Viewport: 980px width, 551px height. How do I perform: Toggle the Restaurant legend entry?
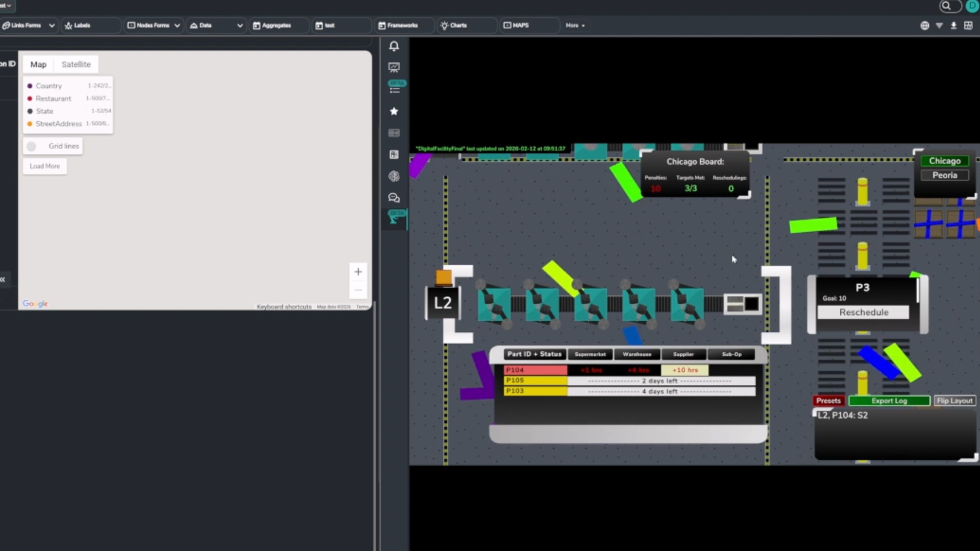pos(53,98)
